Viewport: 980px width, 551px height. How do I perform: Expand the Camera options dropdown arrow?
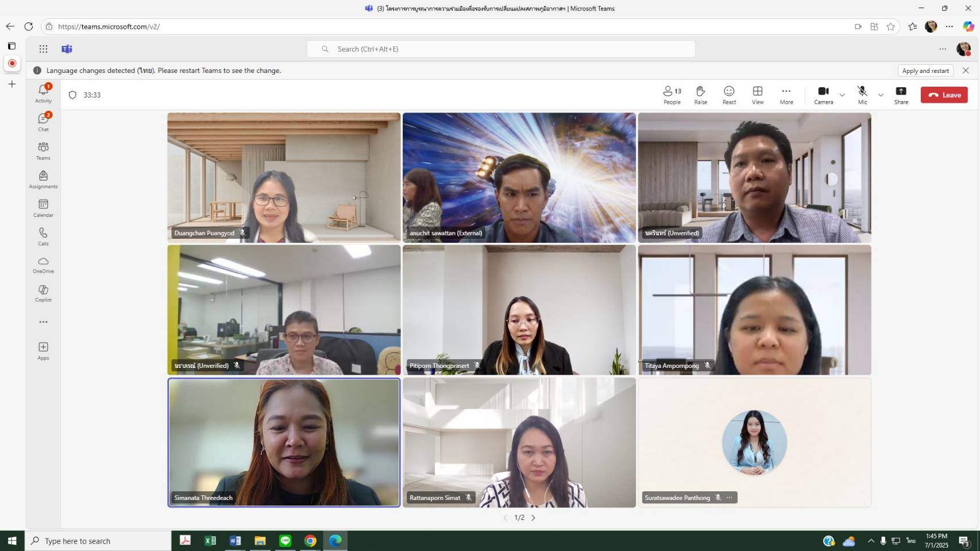click(842, 95)
